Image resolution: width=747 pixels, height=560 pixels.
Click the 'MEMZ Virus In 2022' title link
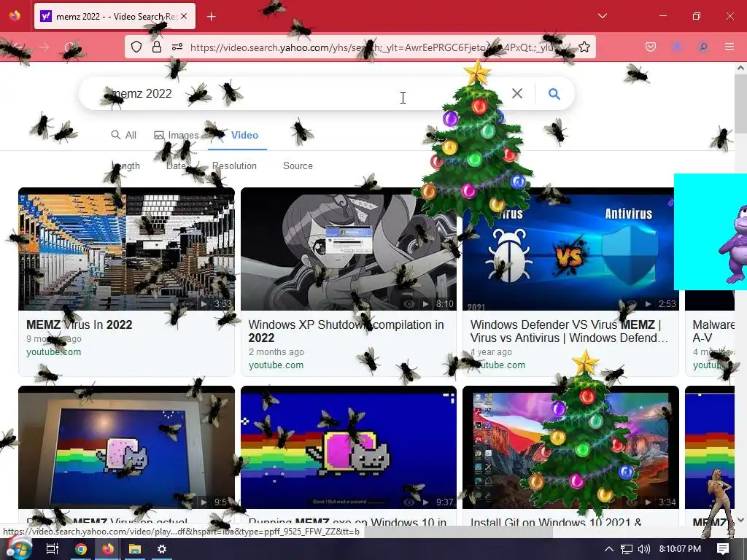(79, 324)
